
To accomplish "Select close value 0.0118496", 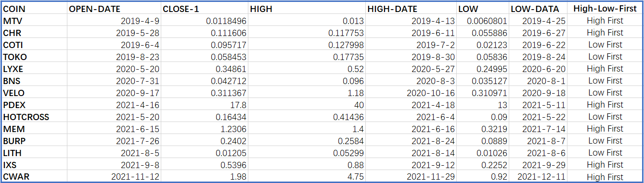I will click(x=226, y=21).
